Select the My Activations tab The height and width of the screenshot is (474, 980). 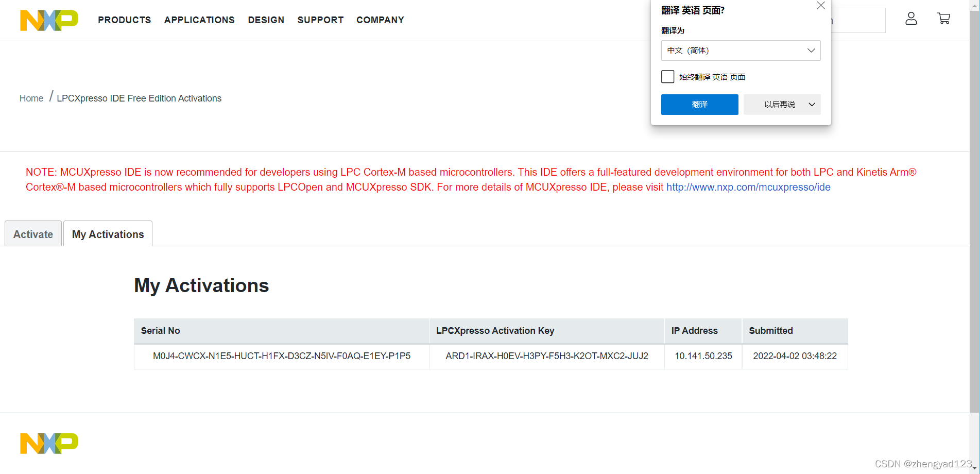(108, 234)
